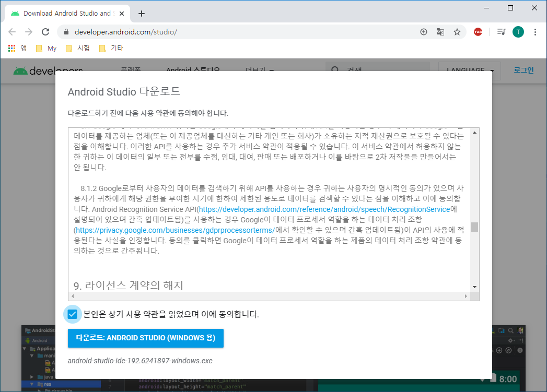
Task: Bookmark page with the star icon
Action: 457,32
